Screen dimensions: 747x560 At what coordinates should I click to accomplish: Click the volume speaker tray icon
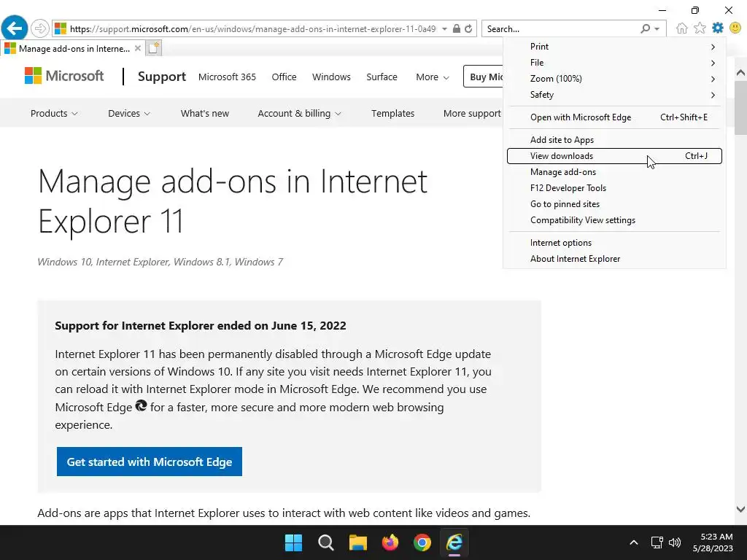(x=675, y=542)
